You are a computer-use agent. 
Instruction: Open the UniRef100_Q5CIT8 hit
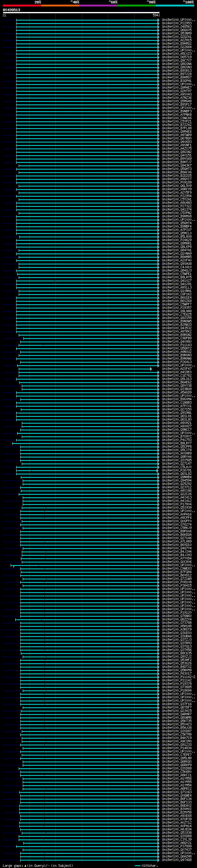[177, 450]
